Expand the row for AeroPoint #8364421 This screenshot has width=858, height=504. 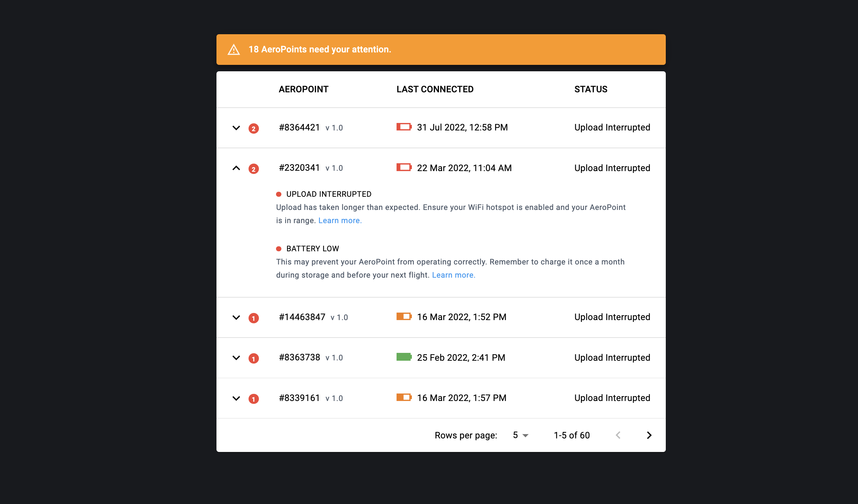tap(236, 128)
